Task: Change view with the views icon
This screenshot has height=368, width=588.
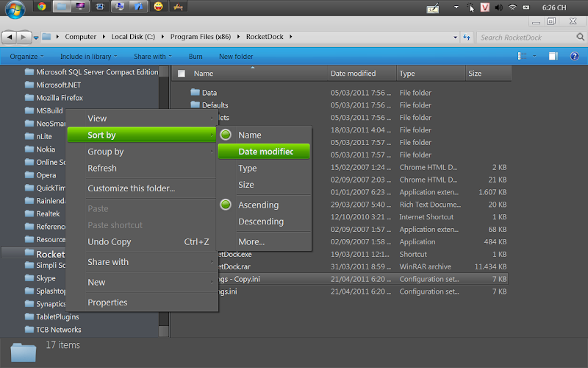Action: pos(522,56)
